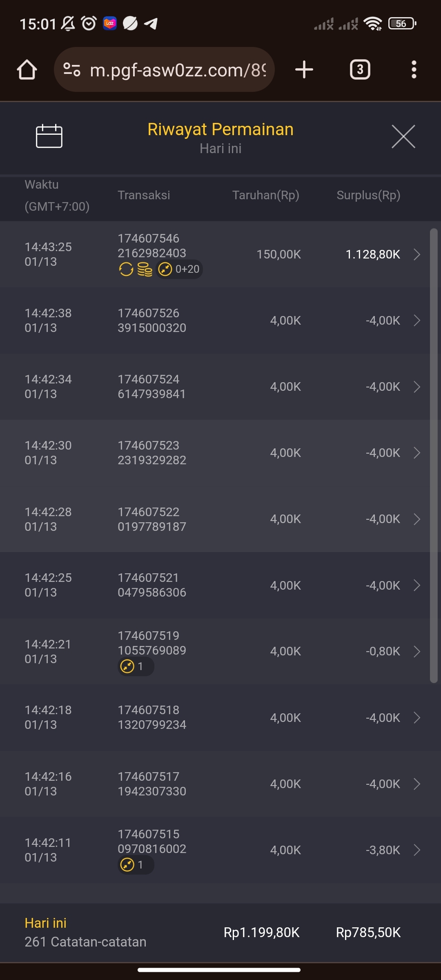Image resolution: width=441 pixels, height=980 pixels.
Task: Expand the 14:42:11 transaction chevron
Action: pyautogui.click(x=417, y=850)
